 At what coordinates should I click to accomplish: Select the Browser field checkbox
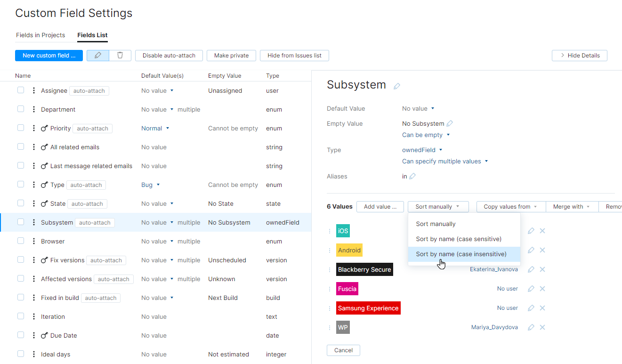click(x=20, y=241)
